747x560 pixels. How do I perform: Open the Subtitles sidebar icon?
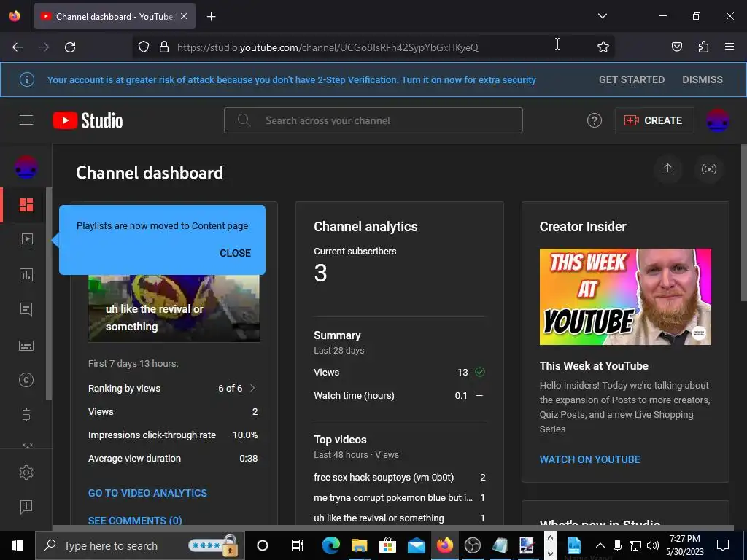pos(26,345)
